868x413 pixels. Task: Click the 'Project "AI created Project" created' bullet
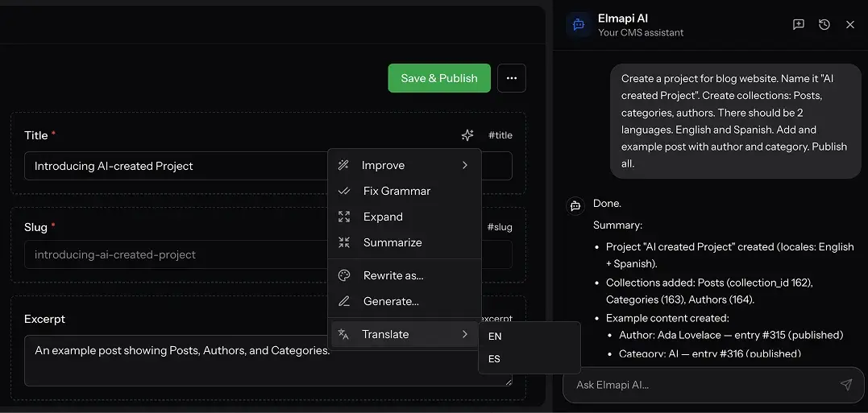729,255
